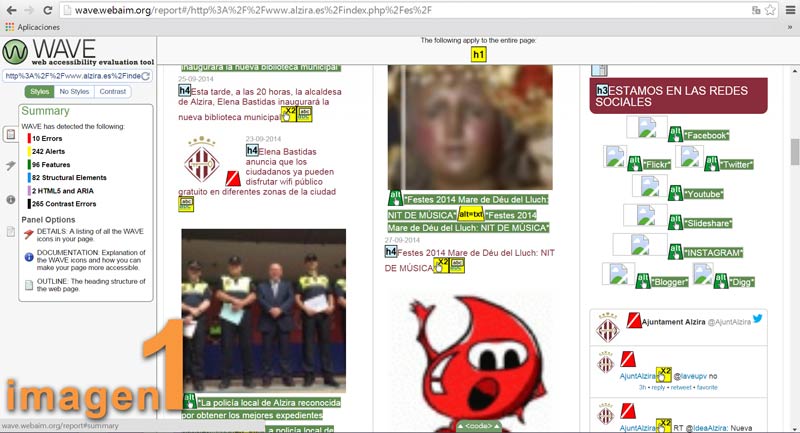Click the h1 heading icon in the top bar

tap(478, 55)
